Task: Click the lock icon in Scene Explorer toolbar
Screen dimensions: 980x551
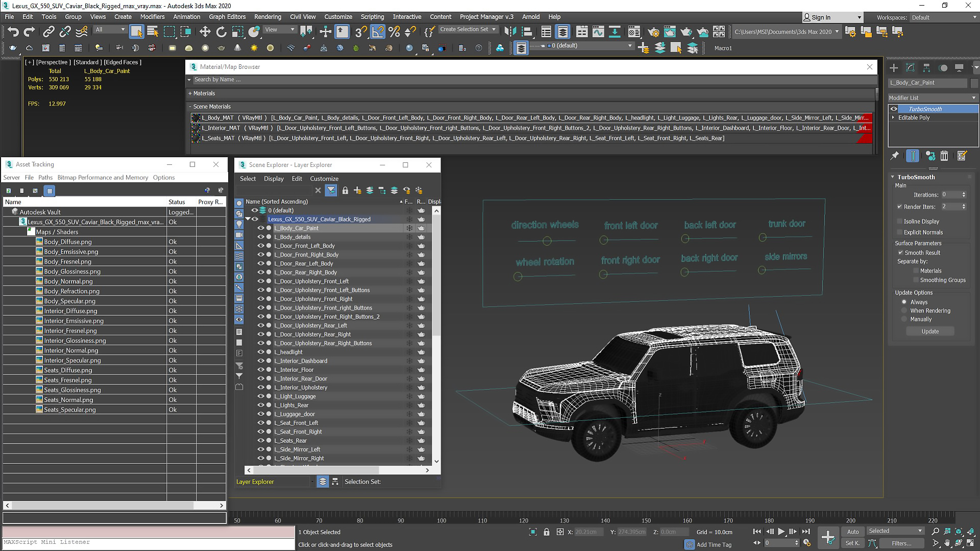Action: pos(345,190)
